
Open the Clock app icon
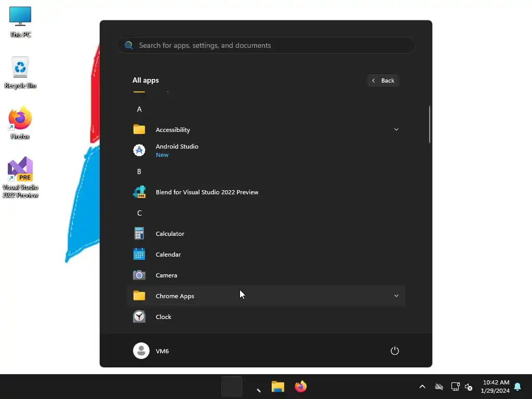click(139, 316)
